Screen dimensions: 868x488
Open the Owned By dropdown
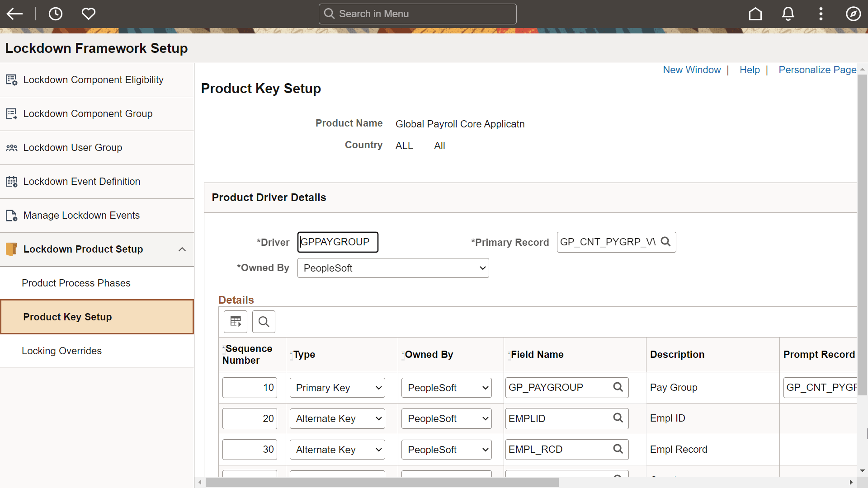(393, 267)
